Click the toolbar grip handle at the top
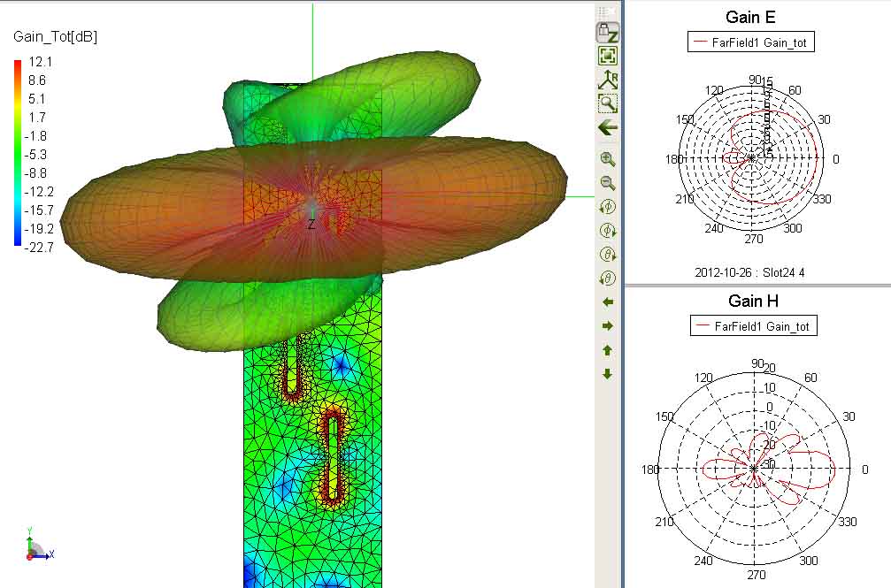Image resolution: width=891 pixels, height=588 pixels. (x=607, y=11)
